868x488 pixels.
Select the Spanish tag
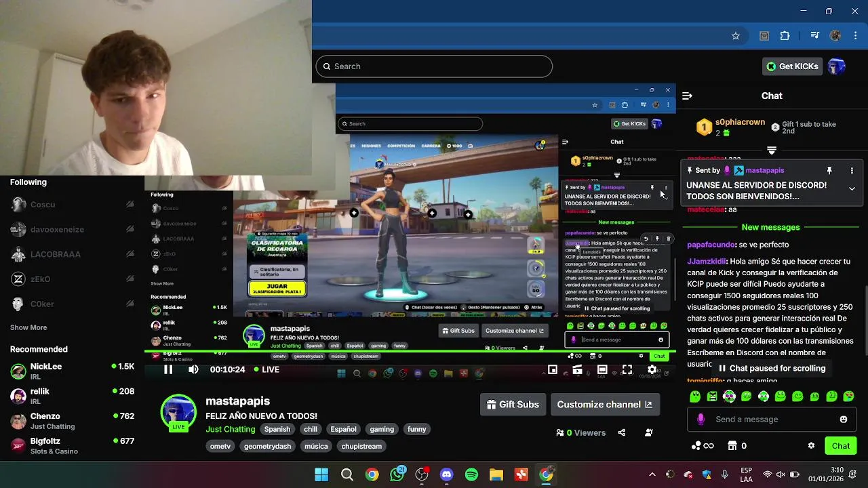tap(277, 429)
